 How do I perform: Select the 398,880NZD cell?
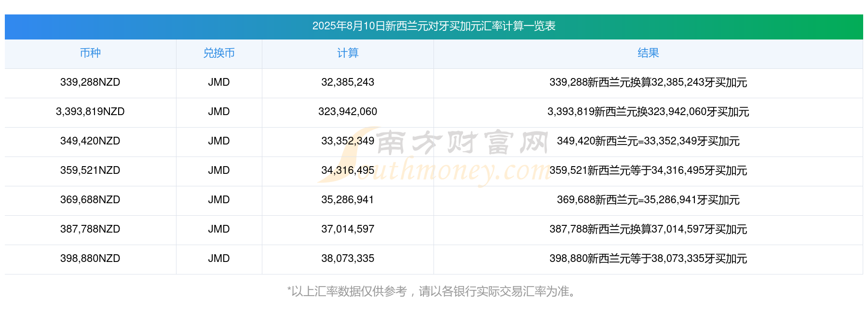point(90,259)
